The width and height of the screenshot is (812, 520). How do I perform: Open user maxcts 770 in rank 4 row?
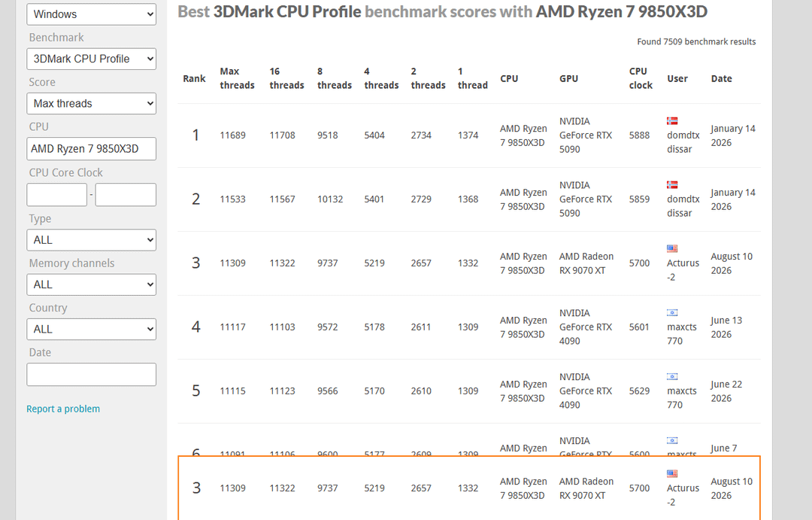click(681, 334)
